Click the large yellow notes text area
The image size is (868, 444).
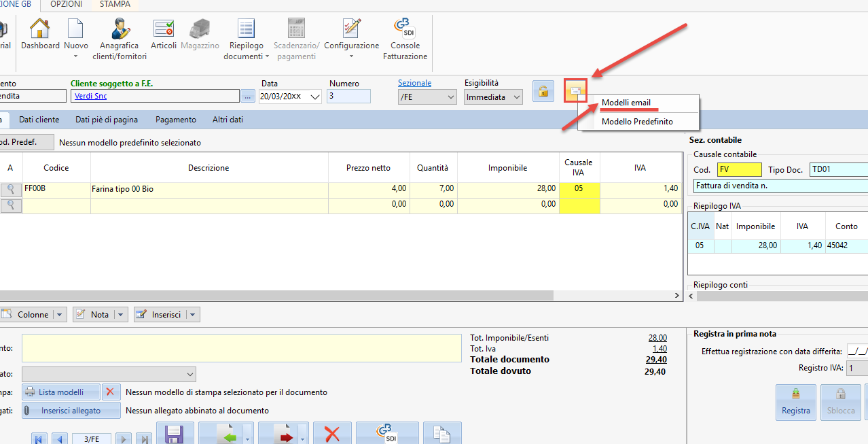[242, 348]
